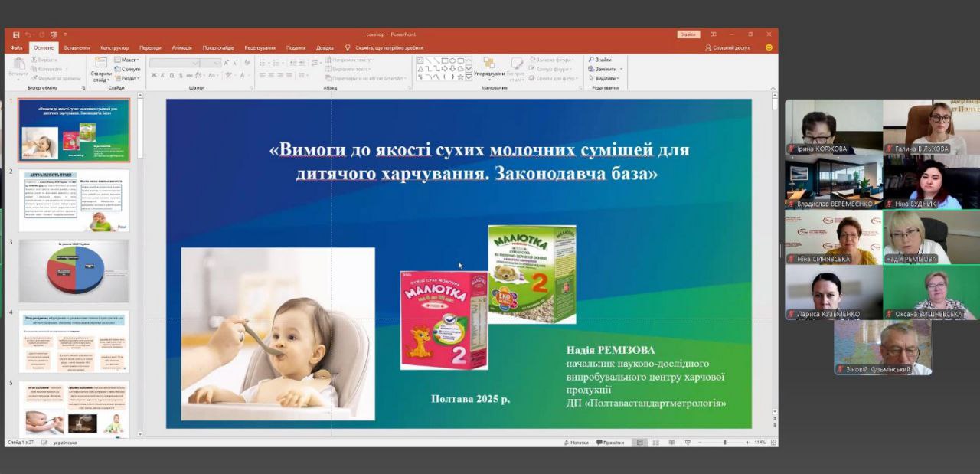Image resolution: width=980 pixels, height=474 pixels.
Task: Select the text box shape in the gallery
Action: click(420, 60)
